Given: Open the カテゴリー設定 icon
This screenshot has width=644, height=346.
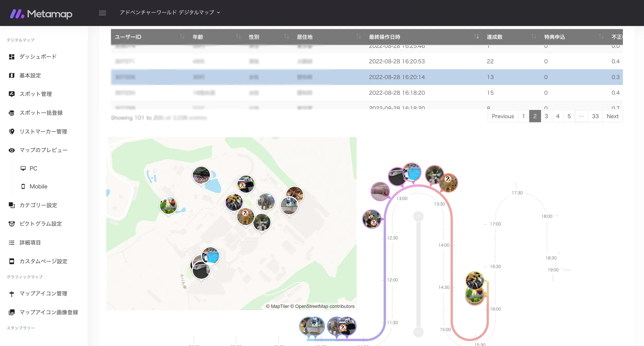Looking at the screenshot, I should click(x=12, y=205).
